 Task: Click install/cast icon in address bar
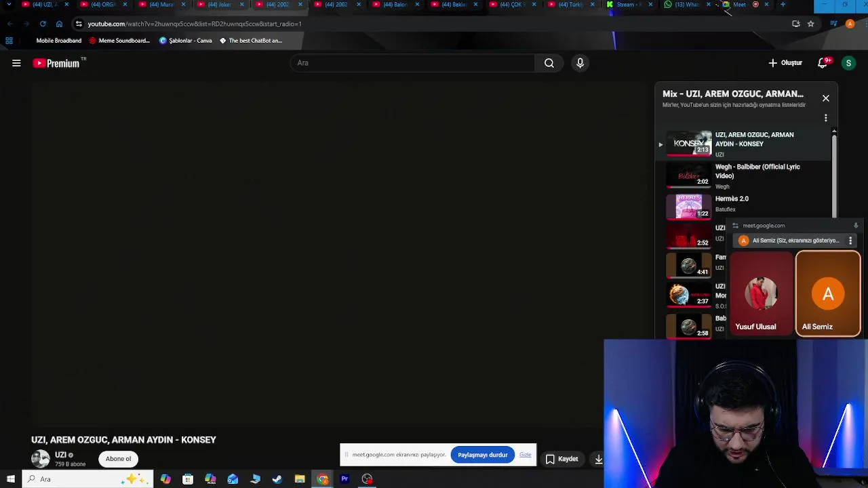(796, 24)
